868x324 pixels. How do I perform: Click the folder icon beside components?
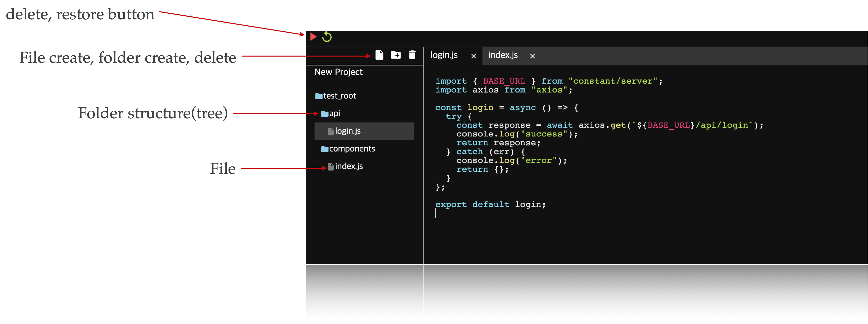(x=324, y=148)
